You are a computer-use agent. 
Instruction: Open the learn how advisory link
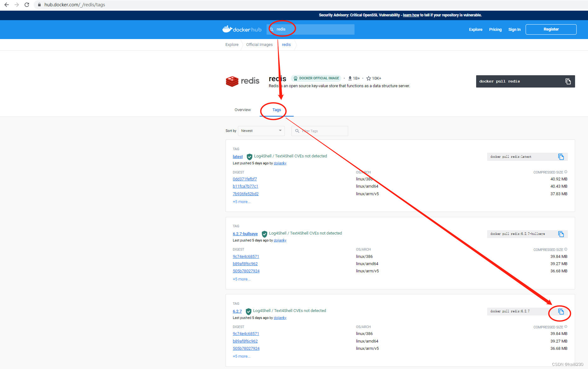(x=411, y=15)
